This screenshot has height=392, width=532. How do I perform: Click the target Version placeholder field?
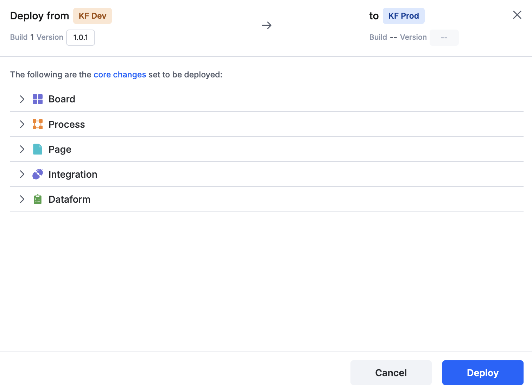pos(444,38)
